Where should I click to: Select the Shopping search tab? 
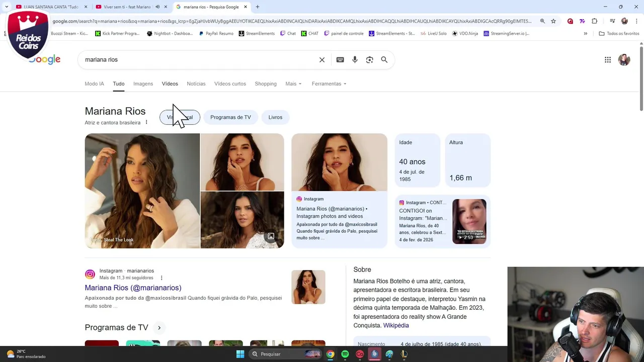[x=266, y=84]
